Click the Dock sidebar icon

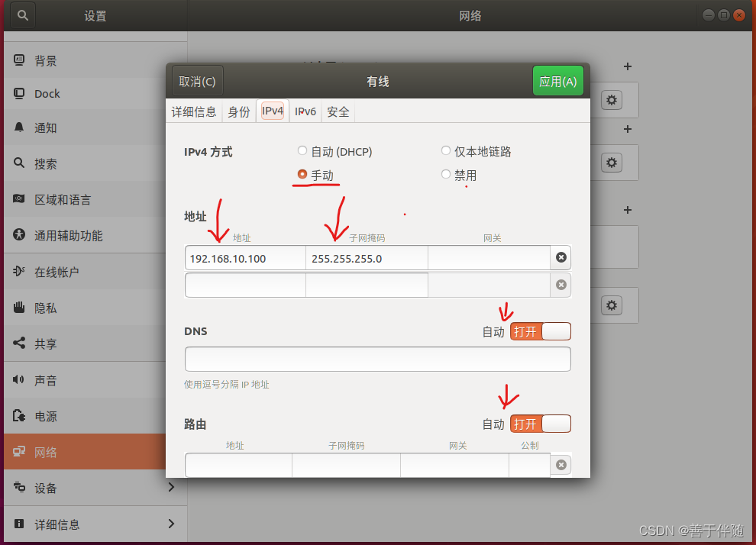(x=19, y=93)
